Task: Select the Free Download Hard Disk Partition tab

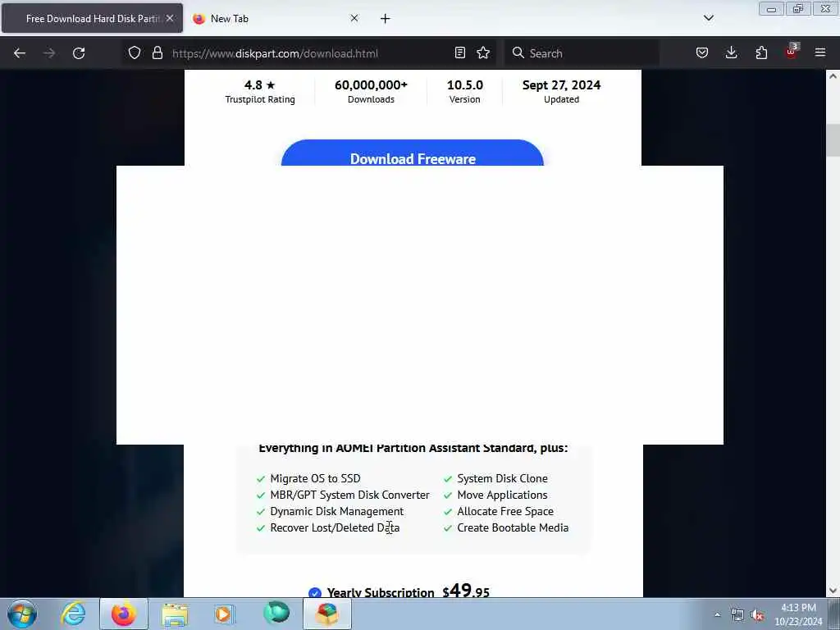Action: [x=92, y=18]
